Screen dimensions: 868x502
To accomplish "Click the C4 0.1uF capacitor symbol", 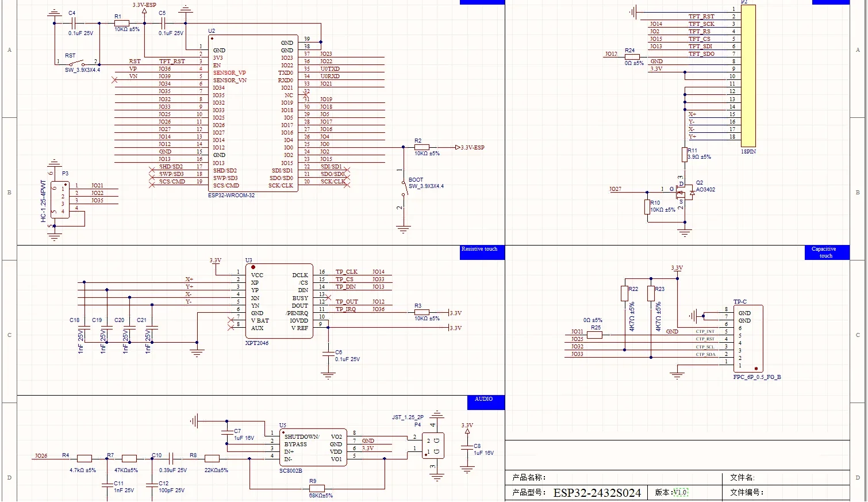I will click(x=73, y=23).
